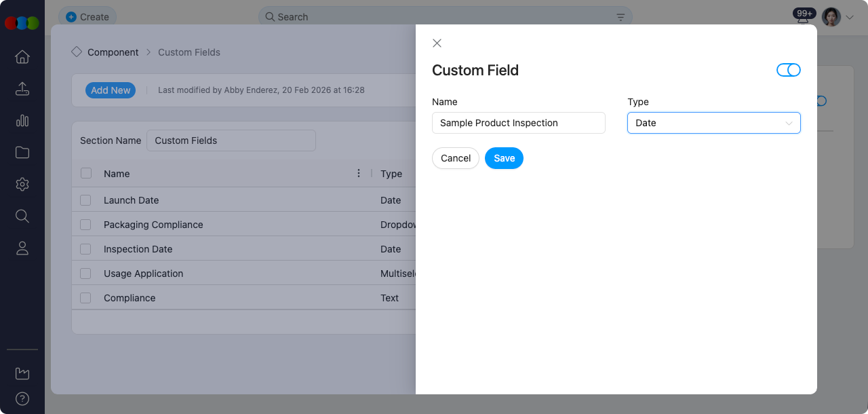This screenshot has width=868, height=414.
Task: Check the Packaging Compliance row checkbox
Action: pos(85,225)
